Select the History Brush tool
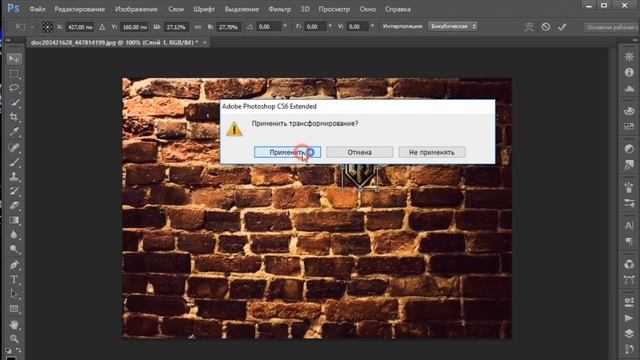 click(x=14, y=191)
